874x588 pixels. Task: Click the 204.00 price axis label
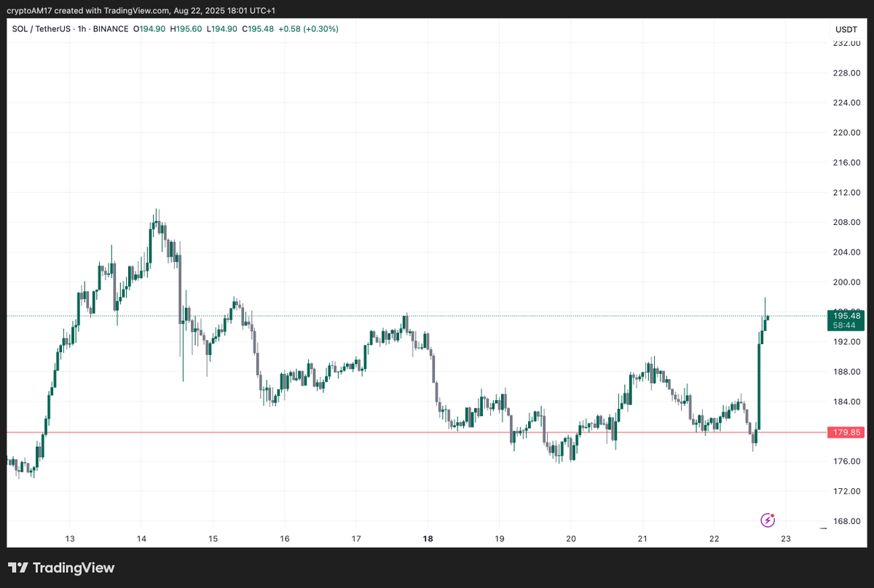pyautogui.click(x=846, y=252)
